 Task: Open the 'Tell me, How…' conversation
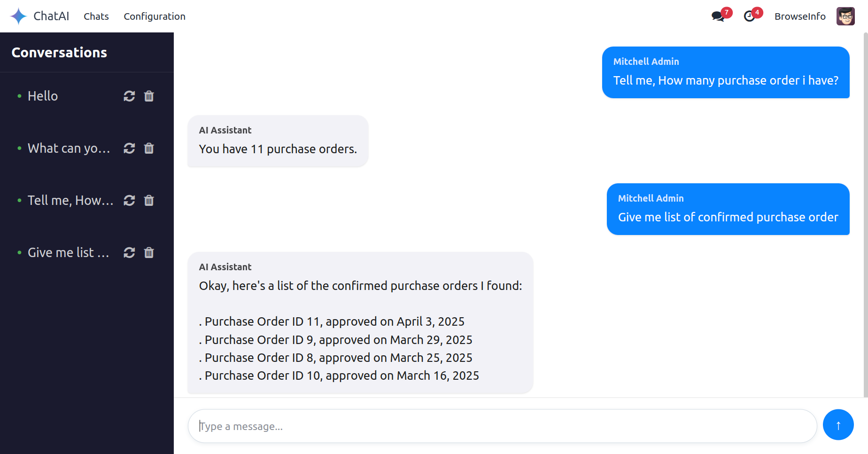coord(70,201)
